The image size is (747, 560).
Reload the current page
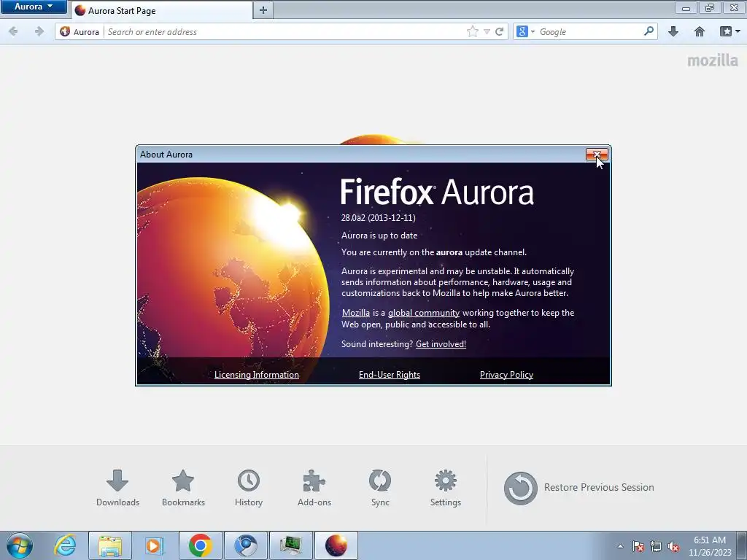pyautogui.click(x=499, y=32)
